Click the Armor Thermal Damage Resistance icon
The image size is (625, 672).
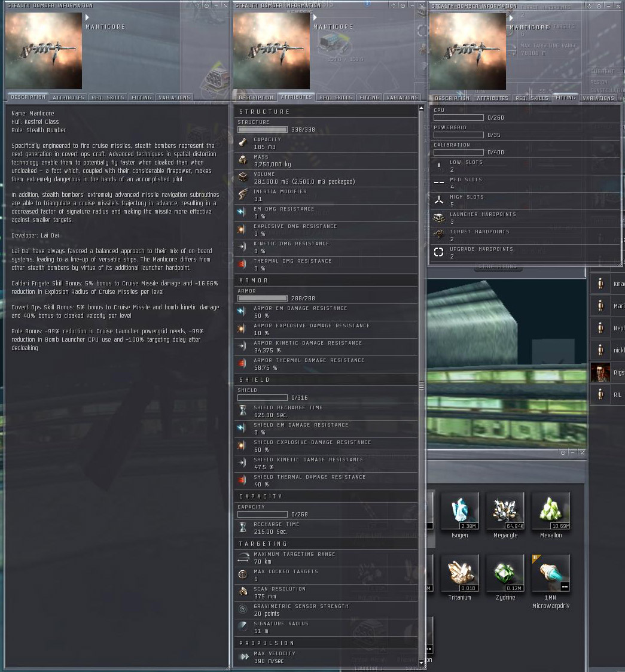(x=243, y=363)
